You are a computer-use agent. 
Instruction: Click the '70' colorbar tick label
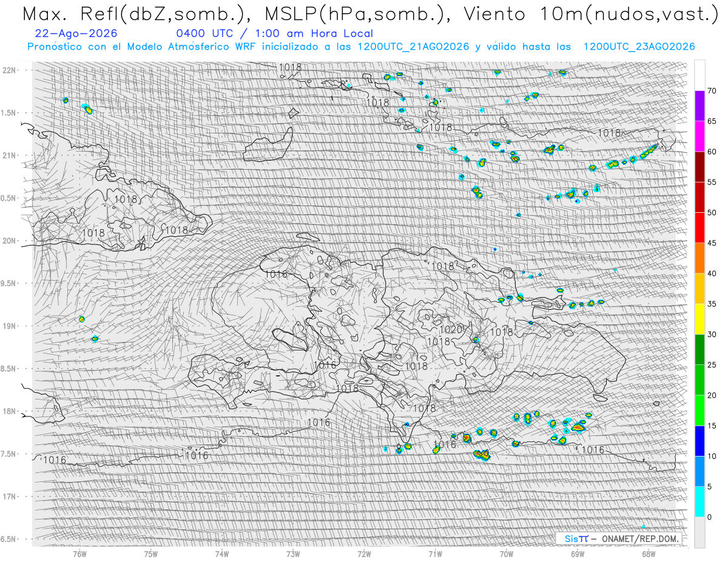712,91
